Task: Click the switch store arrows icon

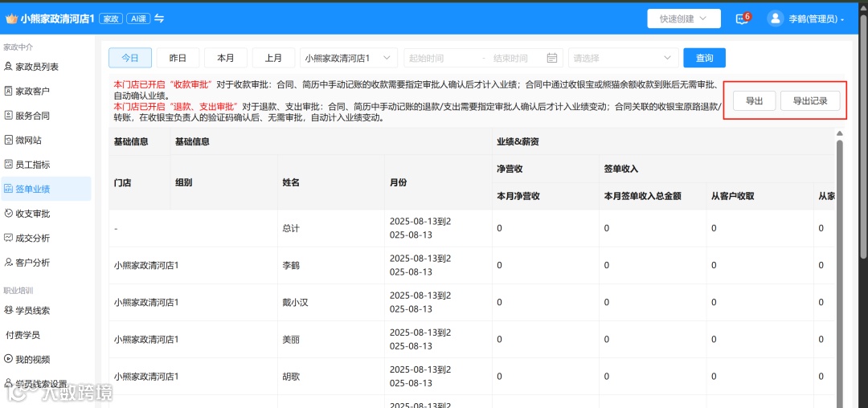Action: click(x=159, y=18)
